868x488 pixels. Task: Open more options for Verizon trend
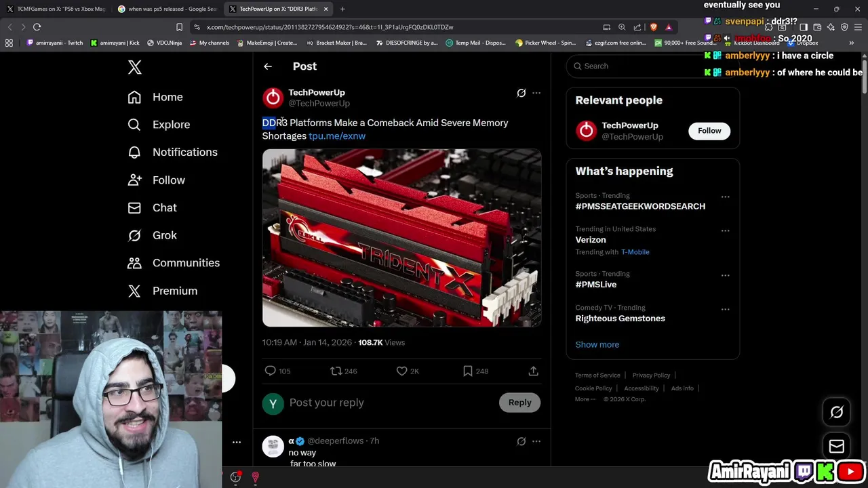point(725,230)
